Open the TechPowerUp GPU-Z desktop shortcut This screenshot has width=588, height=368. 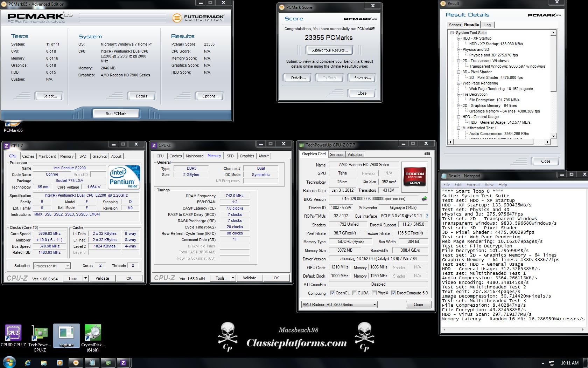pos(40,338)
